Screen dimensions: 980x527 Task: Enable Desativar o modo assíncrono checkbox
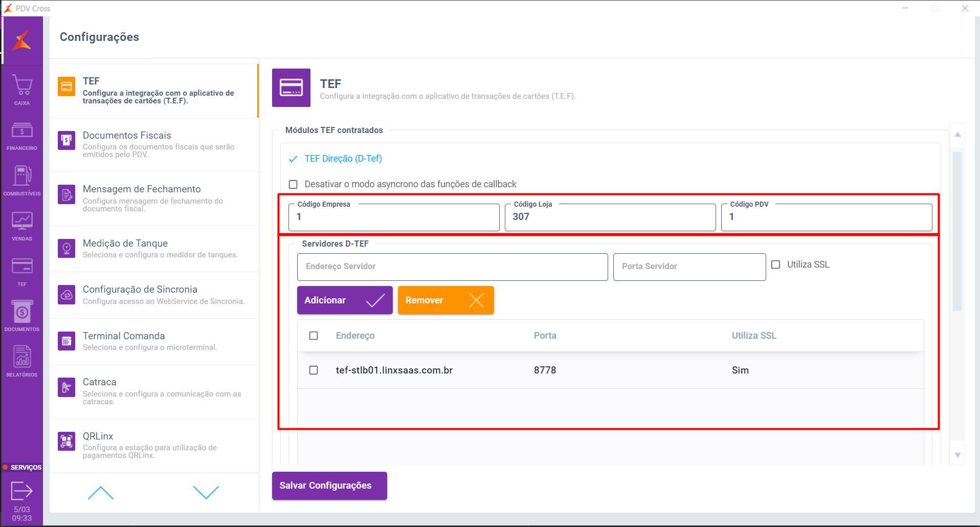[x=293, y=184]
